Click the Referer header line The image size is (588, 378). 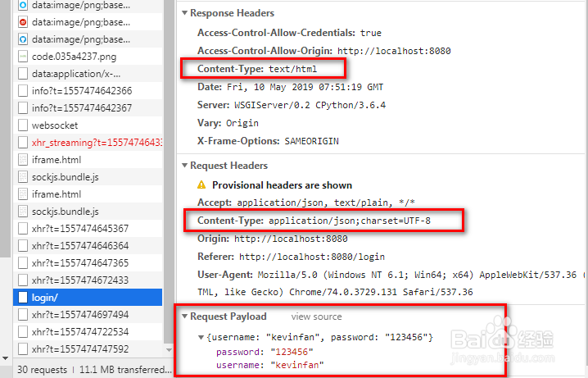coord(291,257)
